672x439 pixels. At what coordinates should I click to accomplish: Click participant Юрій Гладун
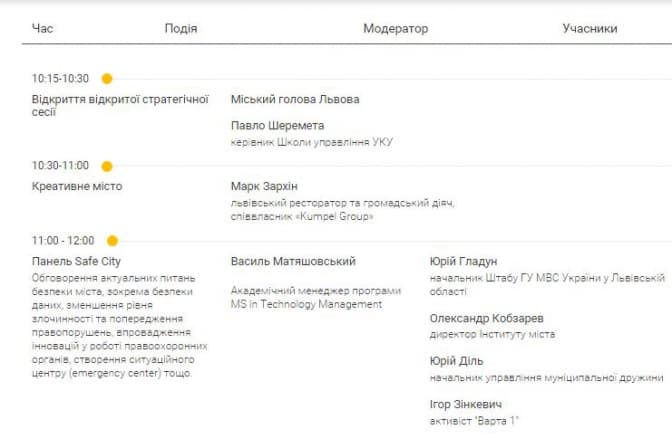463,262
